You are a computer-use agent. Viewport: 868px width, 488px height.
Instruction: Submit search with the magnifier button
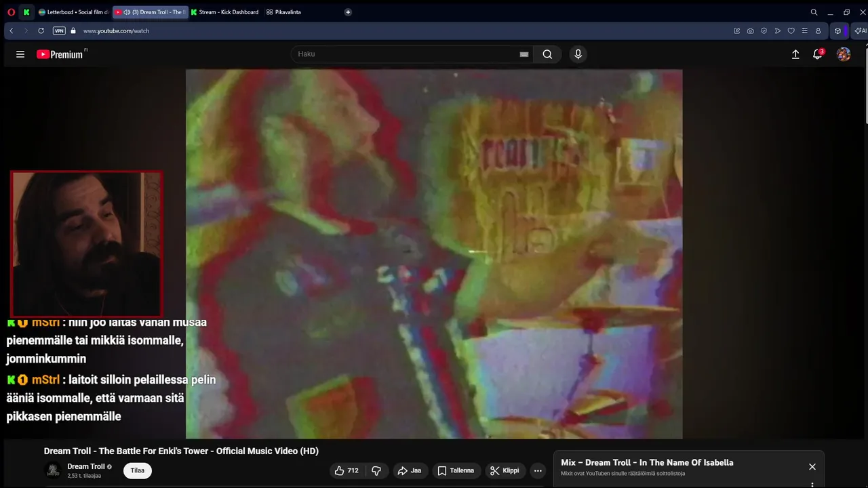click(547, 54)
